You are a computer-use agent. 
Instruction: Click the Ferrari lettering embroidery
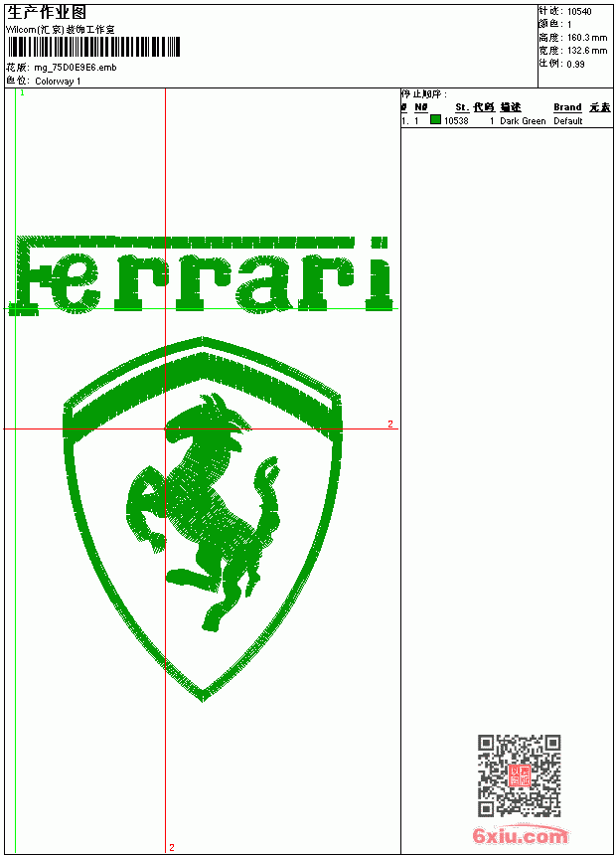[x=204, y=275]
